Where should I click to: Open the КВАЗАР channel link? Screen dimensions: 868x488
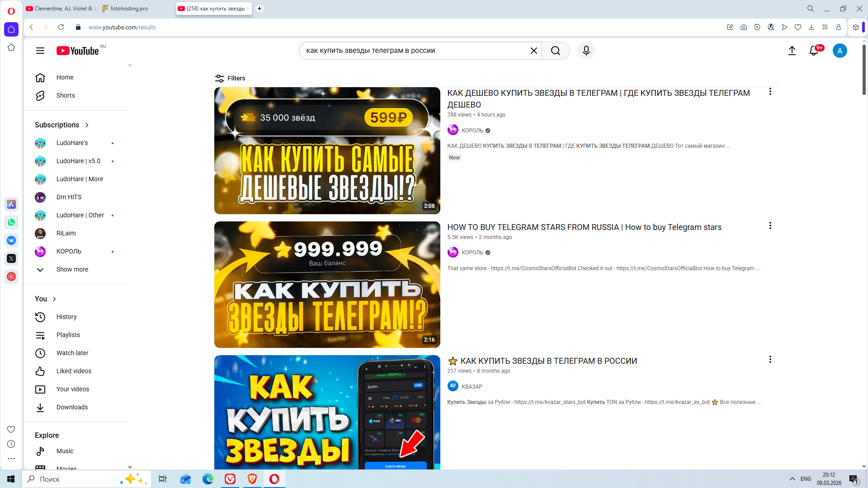pyautogui.click(x=472, y=386)
